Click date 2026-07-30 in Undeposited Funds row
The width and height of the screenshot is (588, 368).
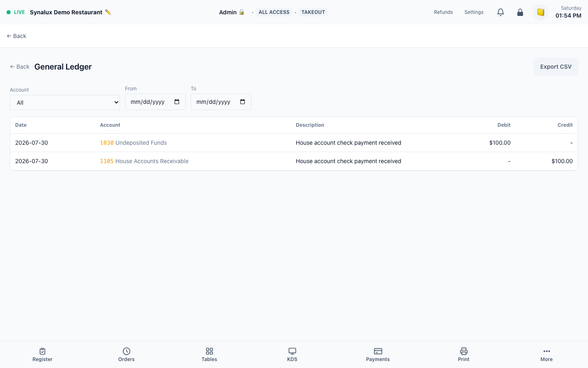click(x=31, y=143)
